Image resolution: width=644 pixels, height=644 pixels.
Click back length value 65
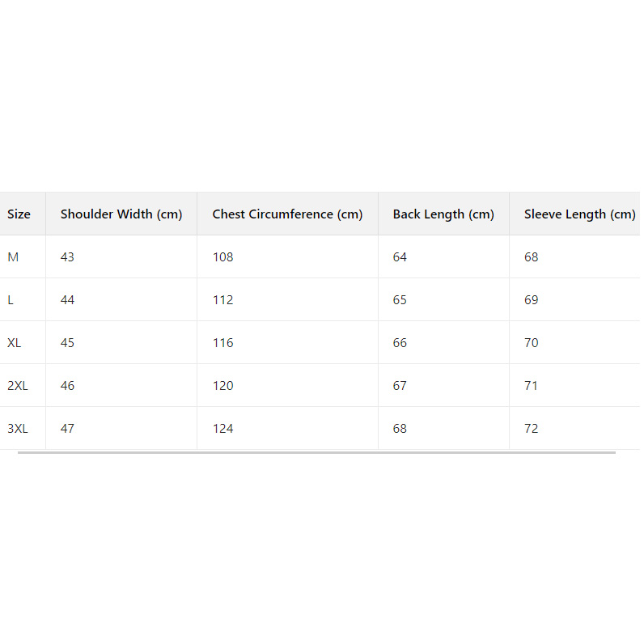(400, 300)
